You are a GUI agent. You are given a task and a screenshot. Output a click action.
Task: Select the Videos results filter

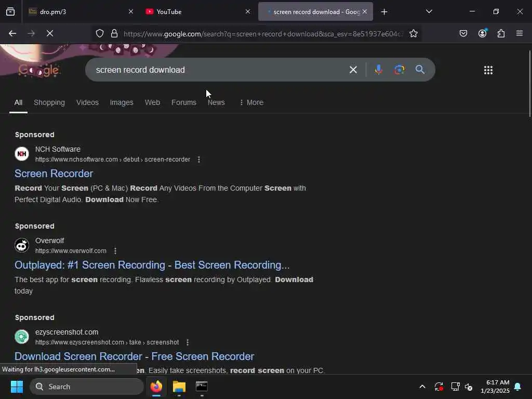pyautogui.click(x=87, y=102)
